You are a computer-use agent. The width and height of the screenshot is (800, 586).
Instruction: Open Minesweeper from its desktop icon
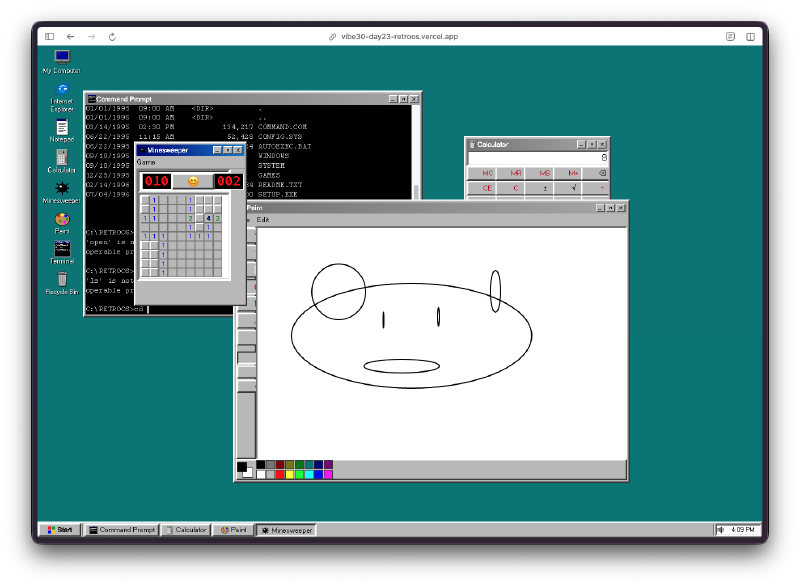[x=61, y=190]
